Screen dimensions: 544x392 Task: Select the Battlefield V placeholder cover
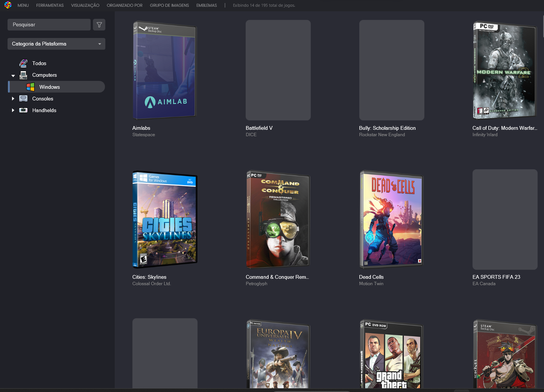[278, 70]
